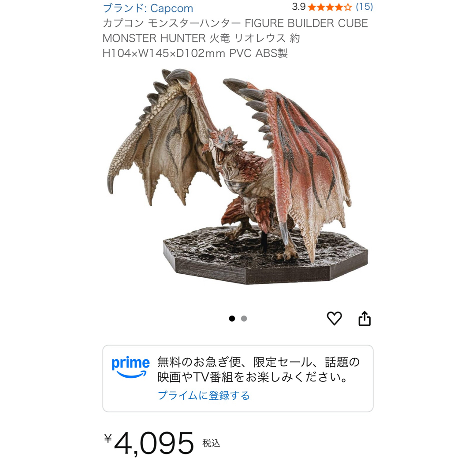This screenshot has width=476, height=476.
Task: Tap the 税込 tax-included label
Action: pyautogui.click(x=211, y=443)
